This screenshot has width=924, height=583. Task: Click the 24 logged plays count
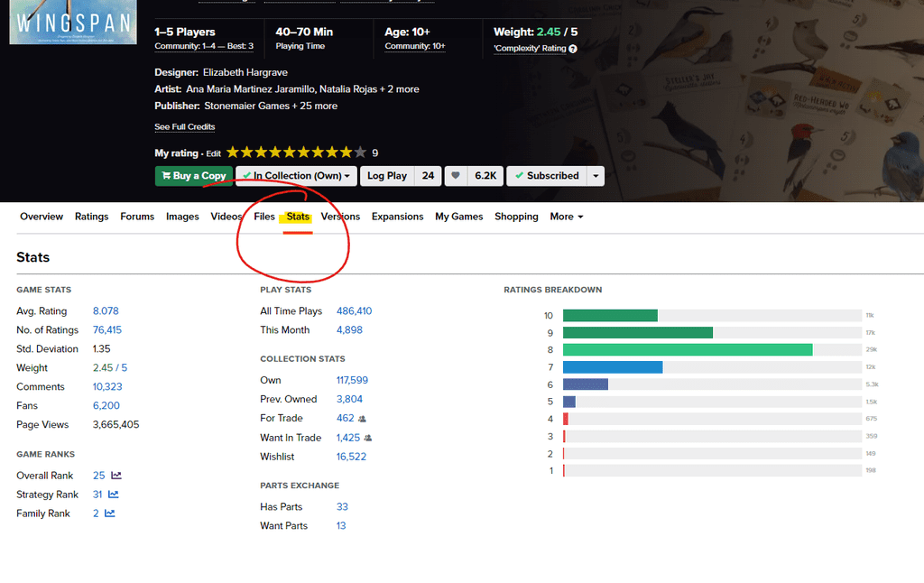(x=428, y=176)
